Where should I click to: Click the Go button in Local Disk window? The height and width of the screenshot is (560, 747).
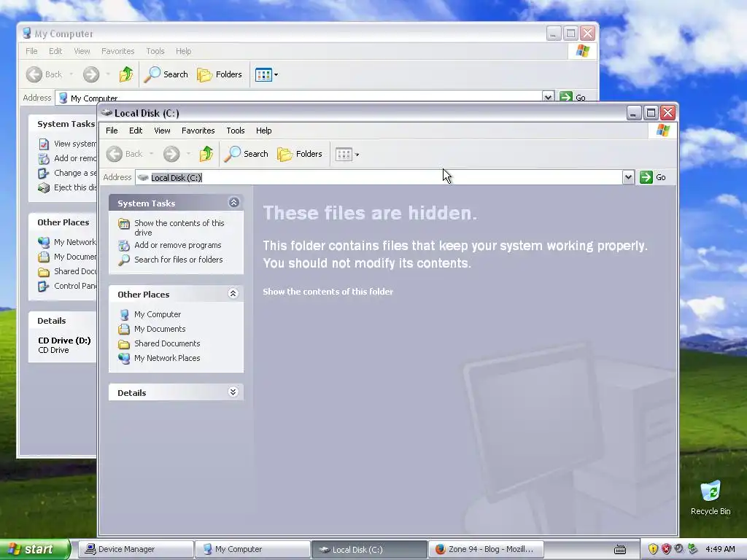click(x=653, y=177)
